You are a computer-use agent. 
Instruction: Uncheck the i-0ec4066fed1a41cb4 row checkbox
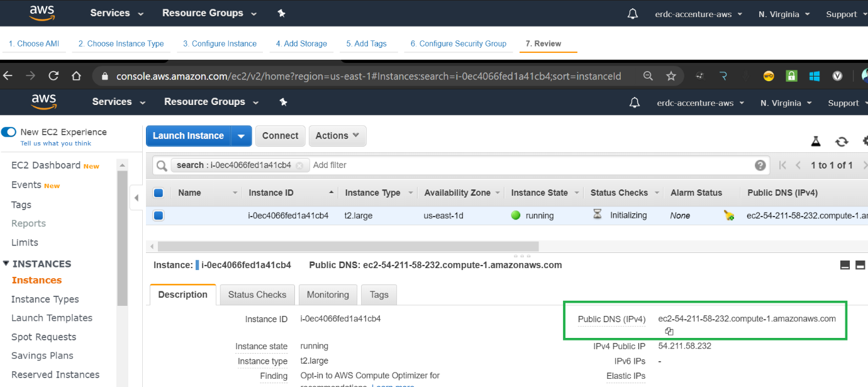(159, 216)
